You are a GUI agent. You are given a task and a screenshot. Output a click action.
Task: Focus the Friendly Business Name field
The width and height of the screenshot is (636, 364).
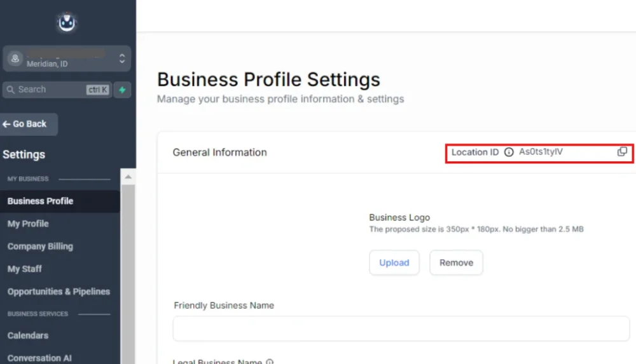(x=401, y=328)
